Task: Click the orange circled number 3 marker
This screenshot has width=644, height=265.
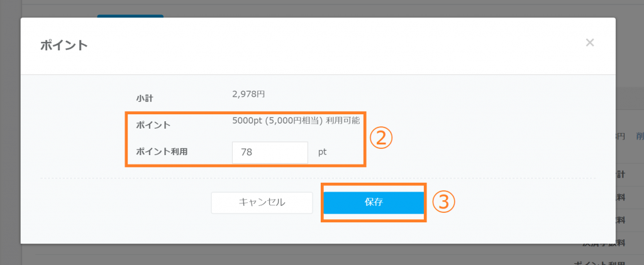Action: coord(443,202)
